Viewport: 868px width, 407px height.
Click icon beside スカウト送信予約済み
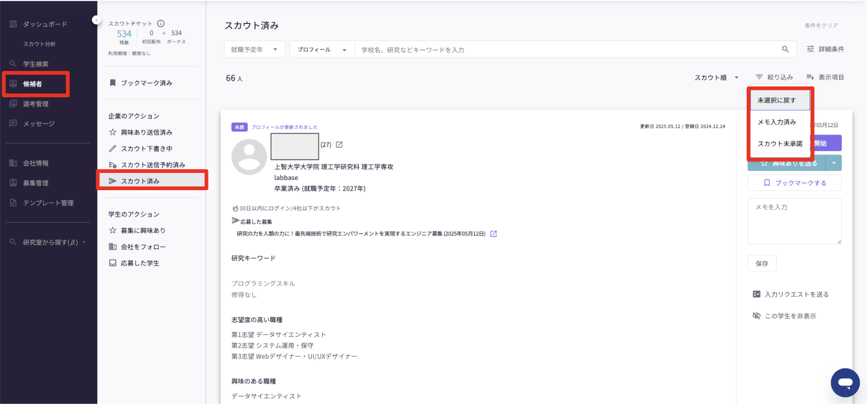click(x=113, y=165)
